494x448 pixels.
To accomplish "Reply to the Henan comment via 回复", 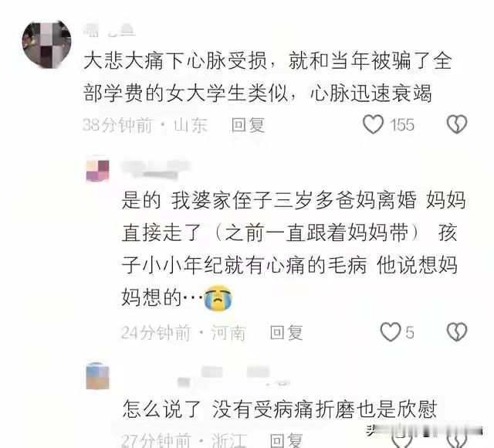I will coord(286,332).
